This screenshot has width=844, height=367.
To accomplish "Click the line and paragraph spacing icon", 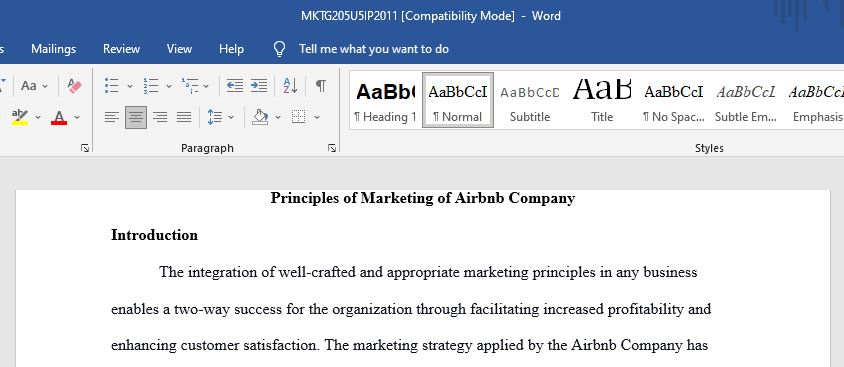I will click(215, 117).
